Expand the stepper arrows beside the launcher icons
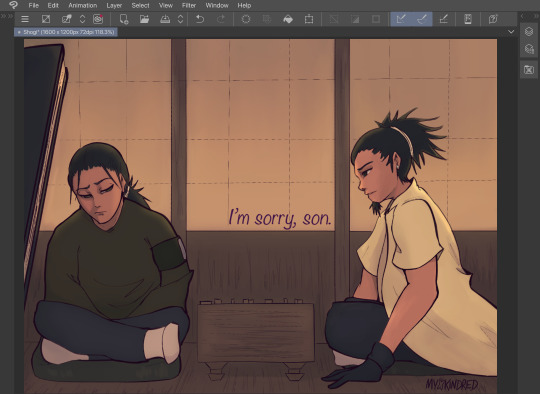This screenshot has height=394, width=540. click(82, 19)
